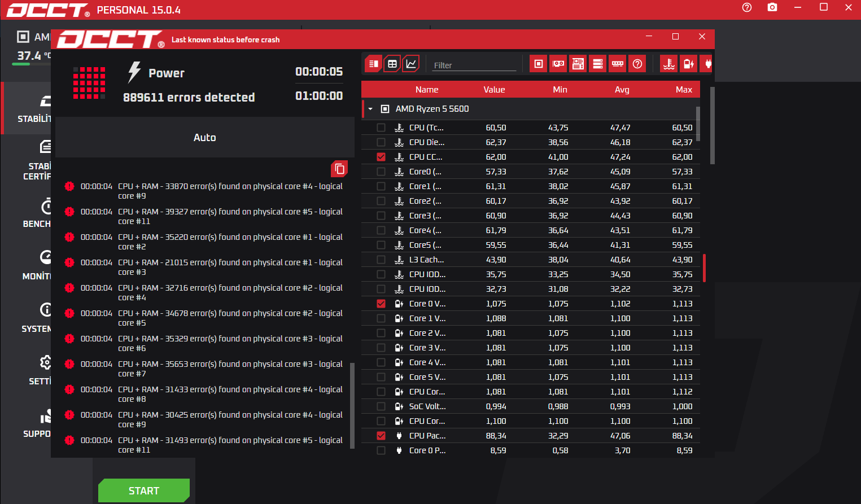Uncheck the CPU Package power checkbox
Viewport: 861px width, 504px height.
tap(381, 436)
